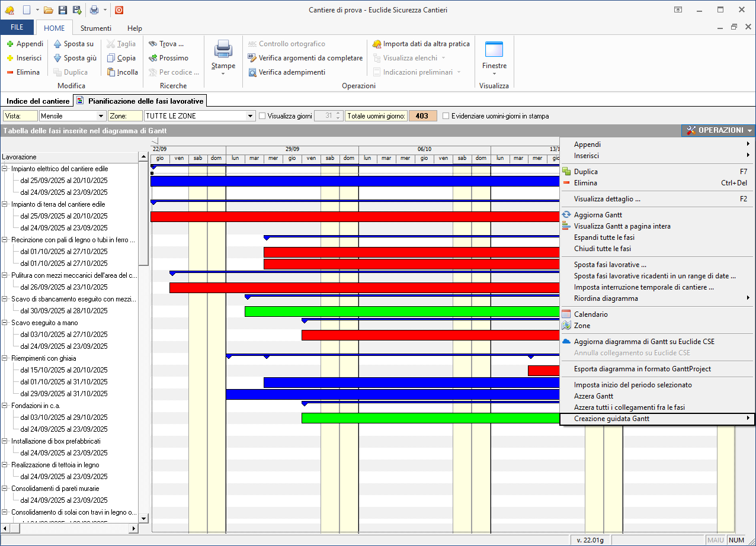The height and width of the screenshot is (546, 756).
Task: Switch to the Strumenti ribbon tab
Action: point(96,28)
